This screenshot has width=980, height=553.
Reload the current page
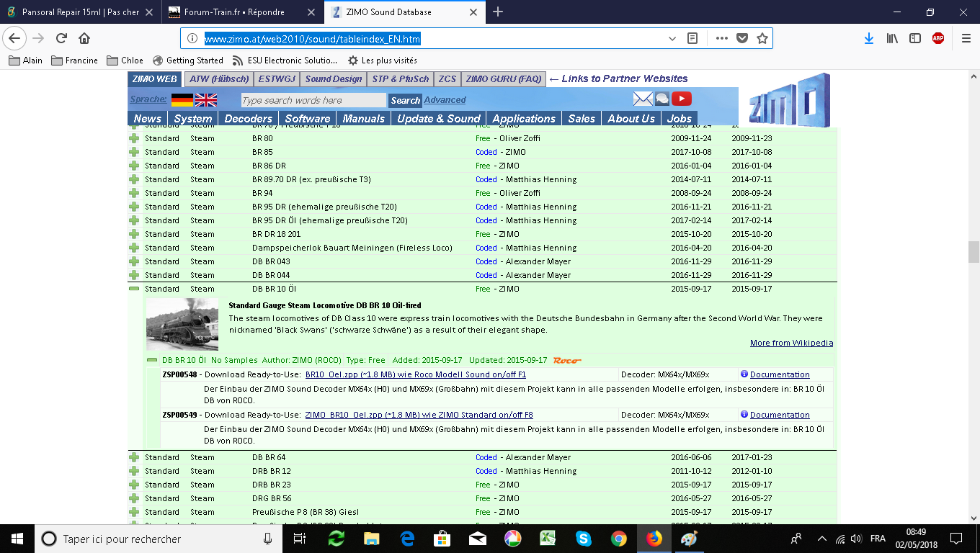61,39
